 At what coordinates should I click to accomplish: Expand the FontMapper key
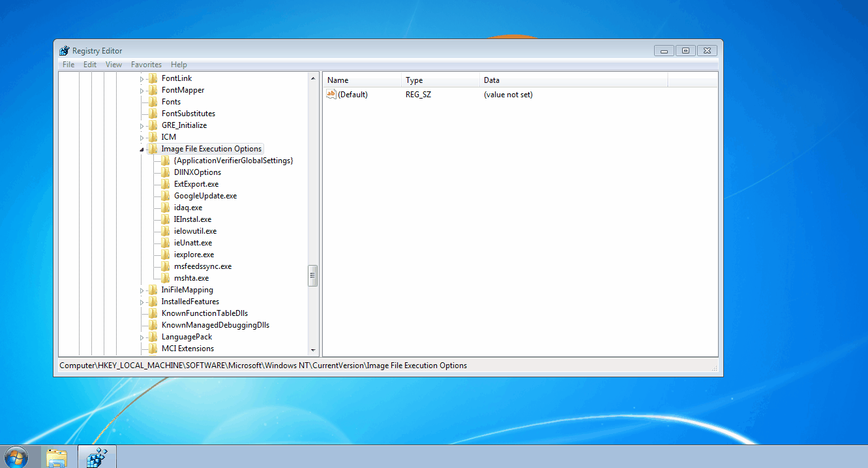click(x=142, y=91)
